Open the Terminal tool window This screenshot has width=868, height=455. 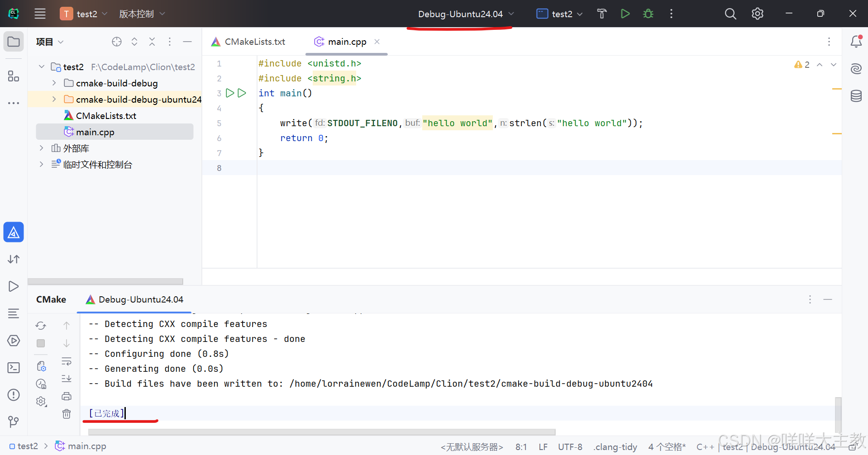(x=14, y=368)
